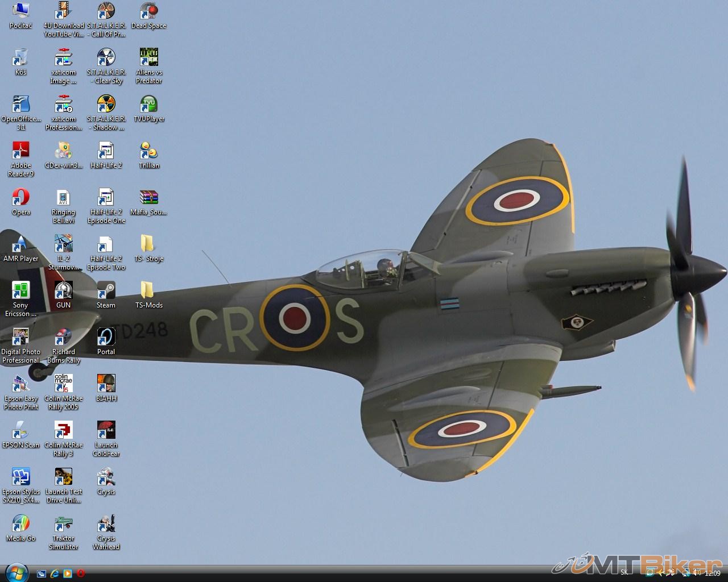The height and width of the screenshot is (582, 728).
Task: Select the Aliens vs Predator shortcut
Action: 148,58
